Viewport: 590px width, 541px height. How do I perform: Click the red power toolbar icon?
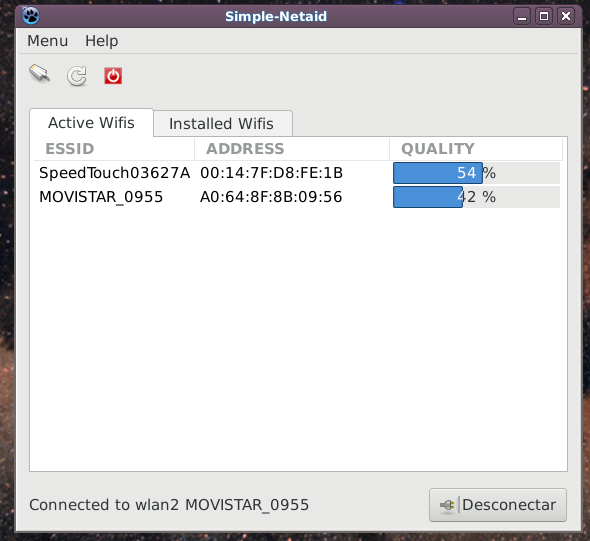tap(113, 76)
